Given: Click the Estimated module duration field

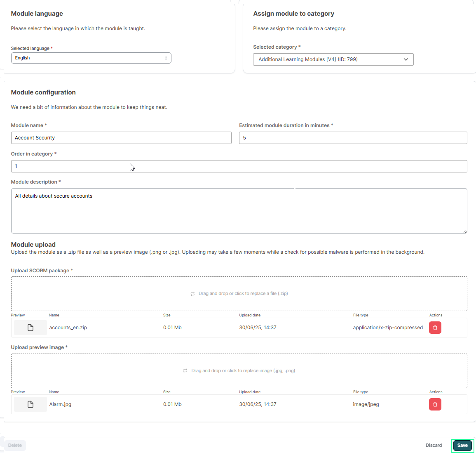Looking at the screenshot, I should tap(353, 138).
